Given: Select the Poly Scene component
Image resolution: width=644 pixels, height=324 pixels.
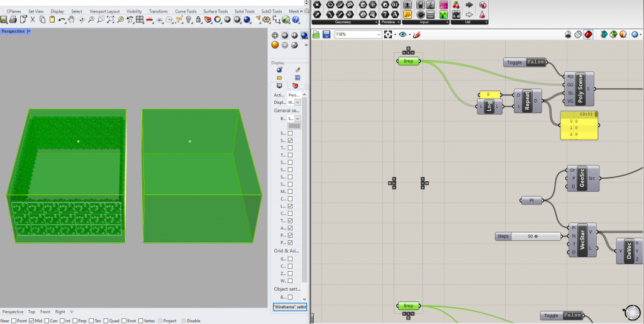Looking at the screenshot, I should [x=579, y=89].
